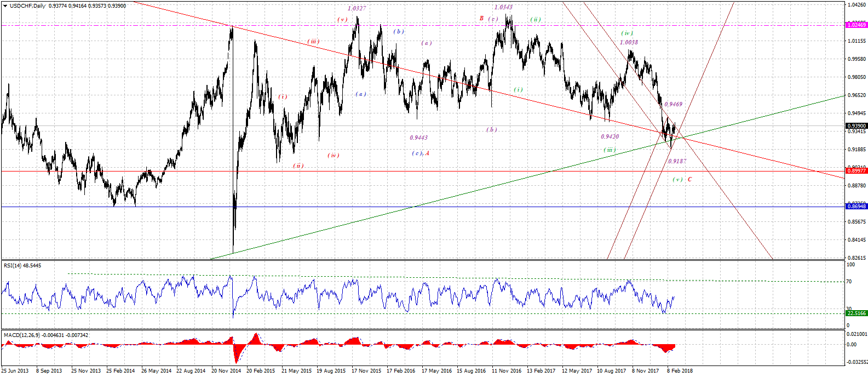Select the 0.9469 price label
The image size is (868, 377).
[x=673, y=105]
